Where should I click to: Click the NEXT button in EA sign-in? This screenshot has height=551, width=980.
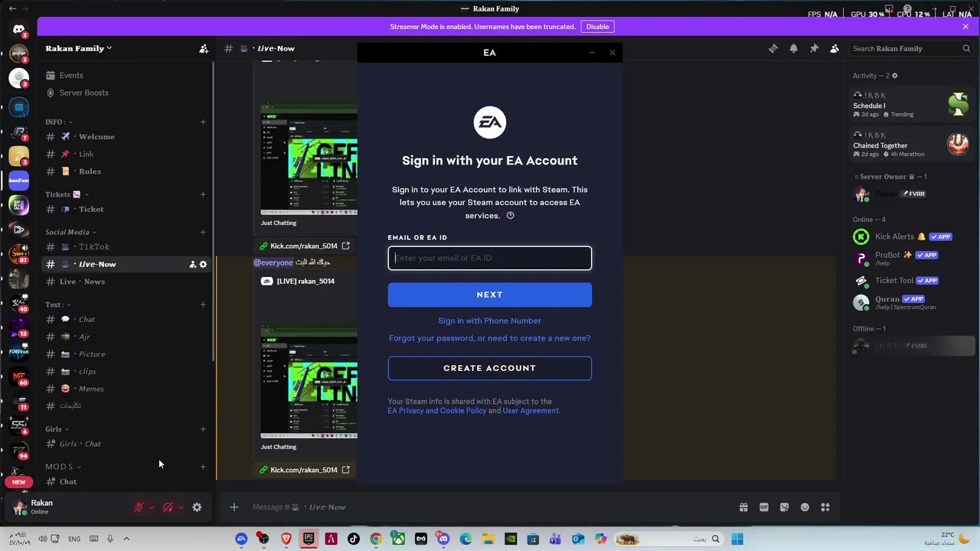[489, 295]
